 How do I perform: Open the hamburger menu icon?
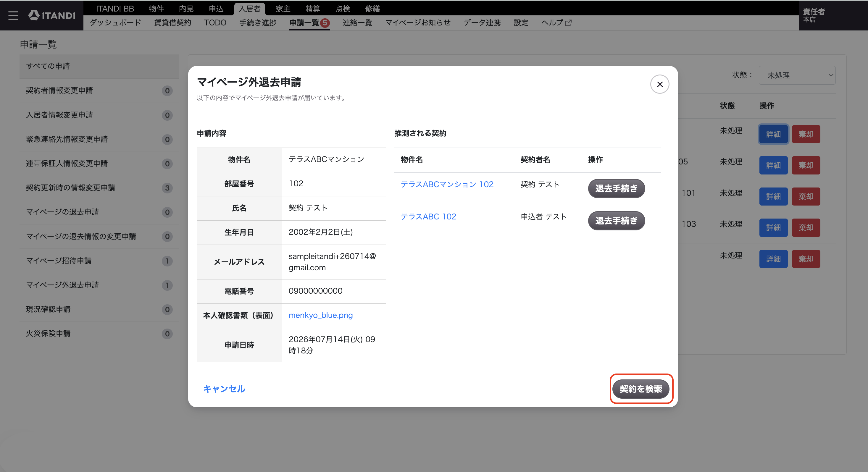click(13, 15)
